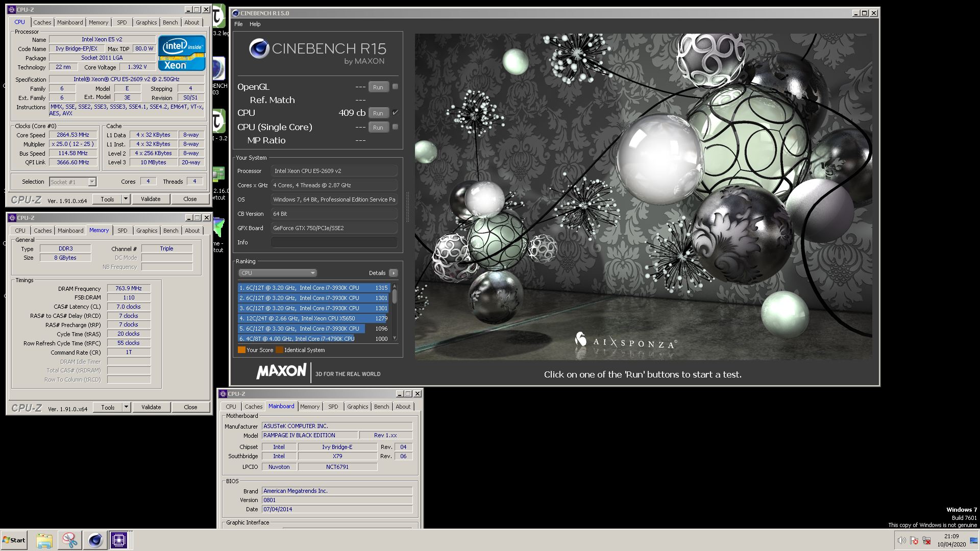
Task: Click the Intel Xeon logo in CPU-Z
Action: [x=182, y=53]
